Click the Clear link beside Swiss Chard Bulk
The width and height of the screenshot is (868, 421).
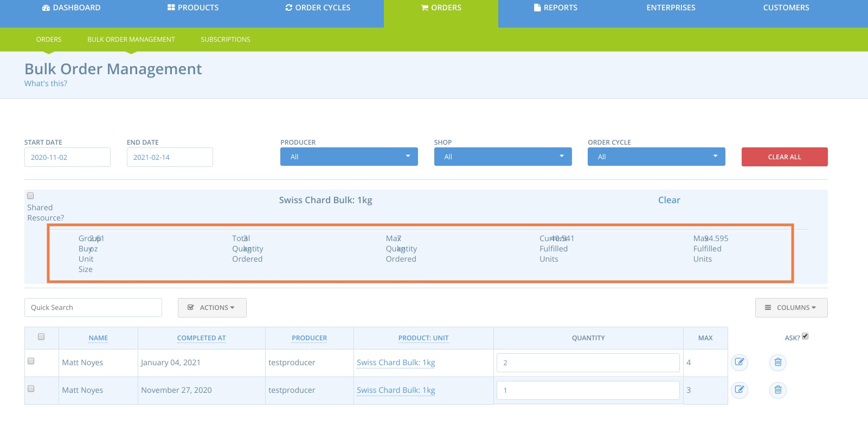tap(669, 200)
